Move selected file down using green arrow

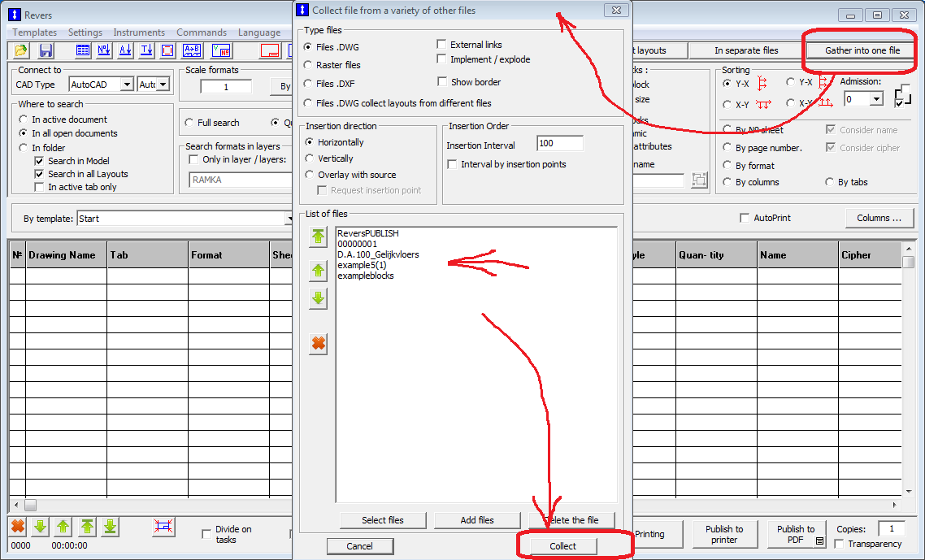pos(318,296)
